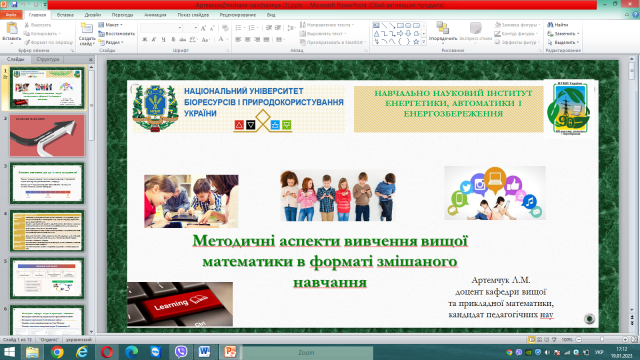
Task: Click the Arrange (Упорядочить) icon
Action: [442, 28]
